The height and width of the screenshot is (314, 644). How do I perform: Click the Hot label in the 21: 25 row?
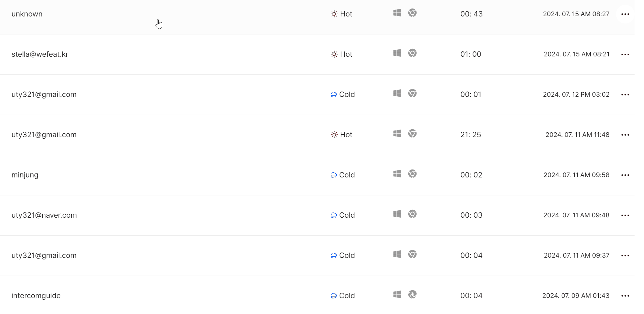pyautogui.click(x=346, y=135)
